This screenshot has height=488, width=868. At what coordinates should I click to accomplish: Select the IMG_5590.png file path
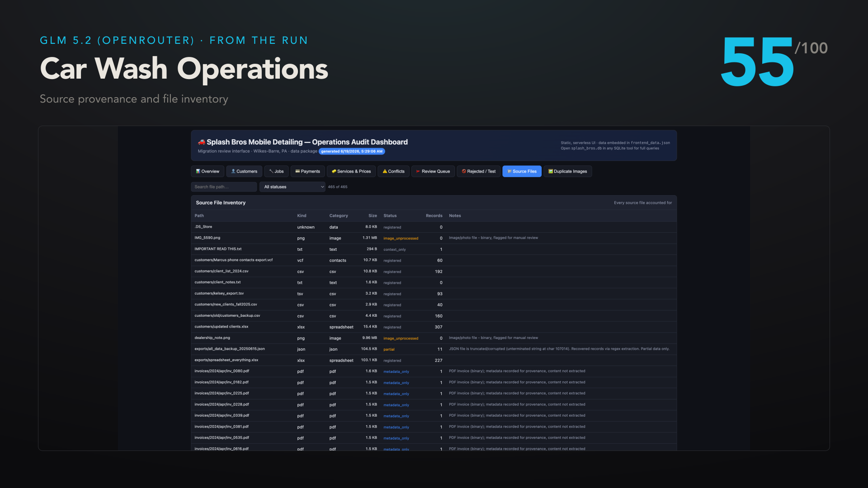(x=207, y=238)
